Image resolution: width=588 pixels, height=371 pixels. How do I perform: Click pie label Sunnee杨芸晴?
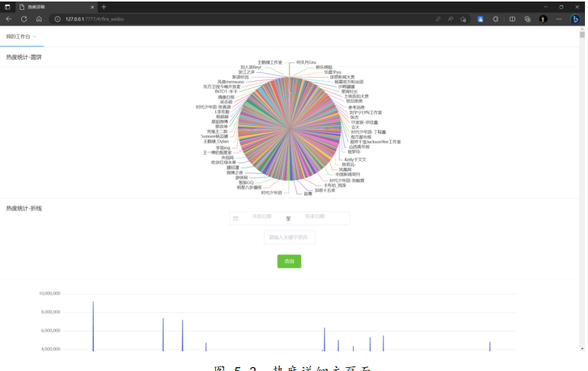pos(214,137)
